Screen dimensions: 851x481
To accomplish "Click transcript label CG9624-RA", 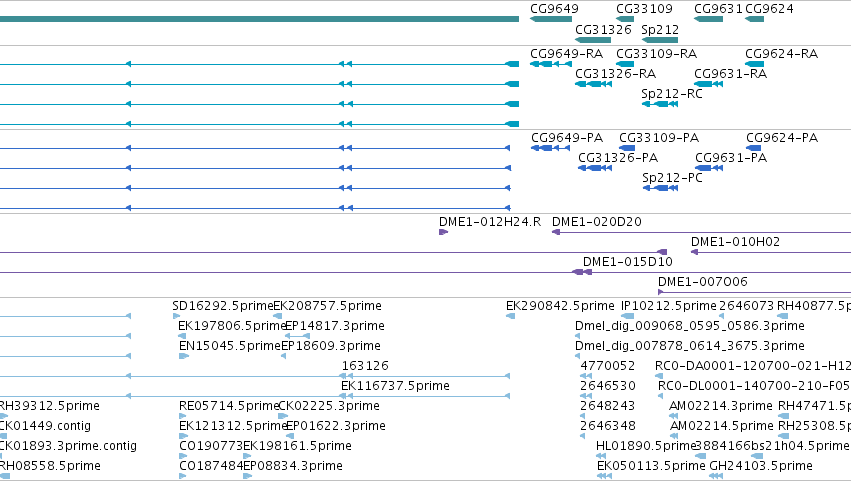I will click(x=781, y=53).
